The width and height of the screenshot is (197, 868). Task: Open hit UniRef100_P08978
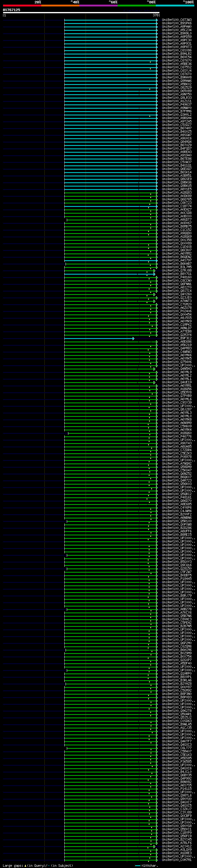tap(177, 457)
